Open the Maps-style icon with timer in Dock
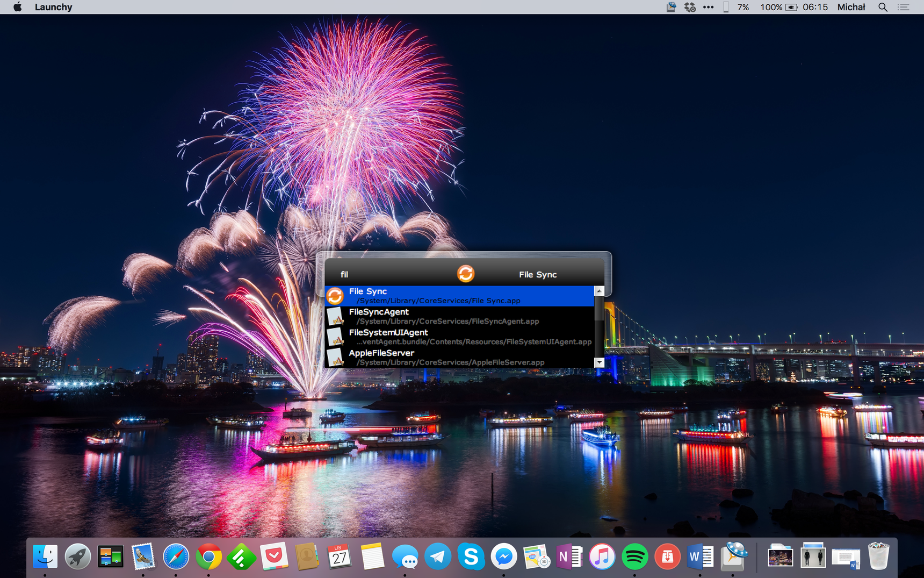The image size is (924, 578). (x=536, y=556)
